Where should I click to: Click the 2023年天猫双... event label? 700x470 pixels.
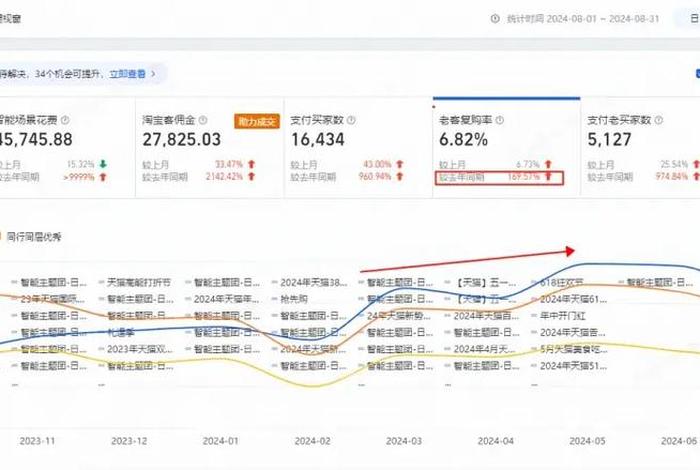(140, 349)
